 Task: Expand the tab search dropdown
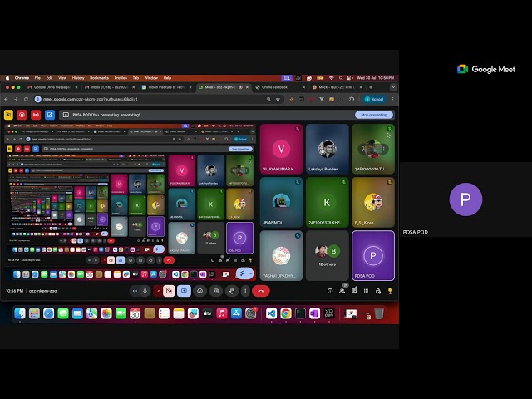pyautogui.click(x=393, y=87)
